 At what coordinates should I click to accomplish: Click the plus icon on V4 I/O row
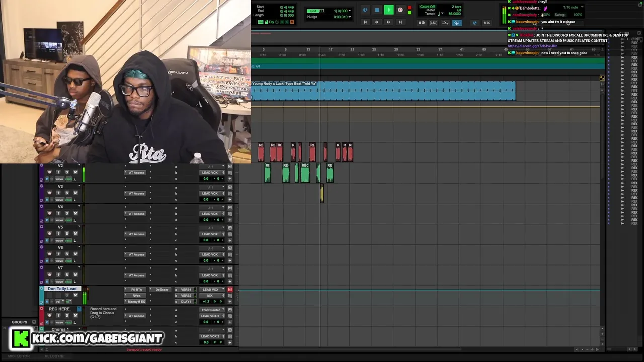(230, 220)
